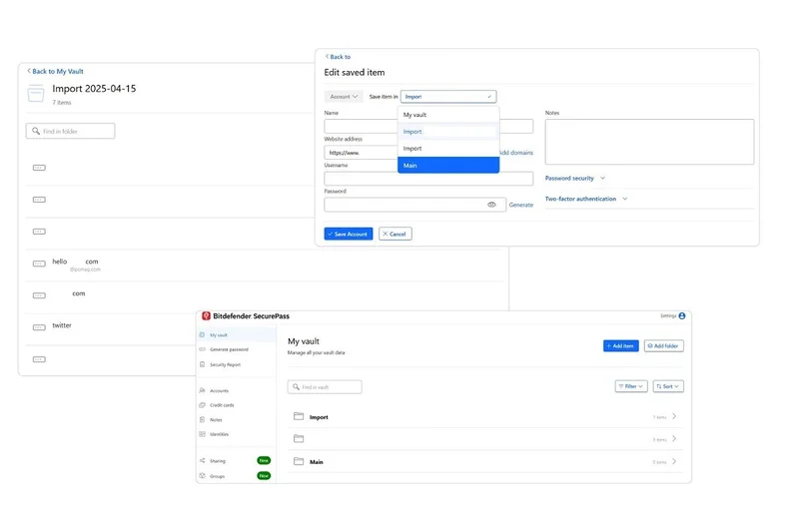Click into the Website address field
This screenshot has height=532, width=799.
361,153
